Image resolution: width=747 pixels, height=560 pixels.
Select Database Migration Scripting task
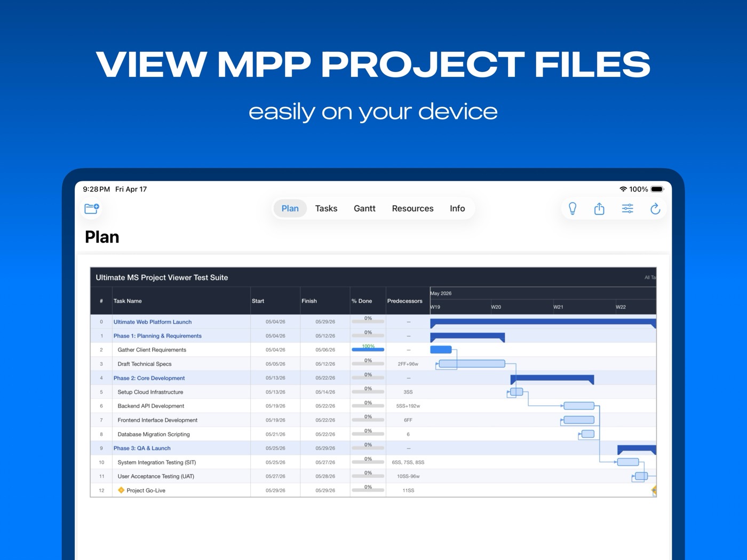(154, 434)
